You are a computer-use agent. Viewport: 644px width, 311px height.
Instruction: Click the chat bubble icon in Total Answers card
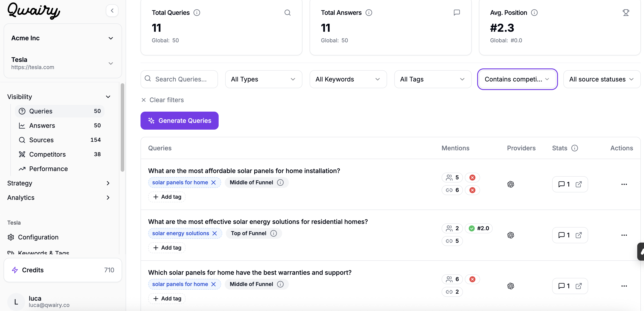[456, 13]
